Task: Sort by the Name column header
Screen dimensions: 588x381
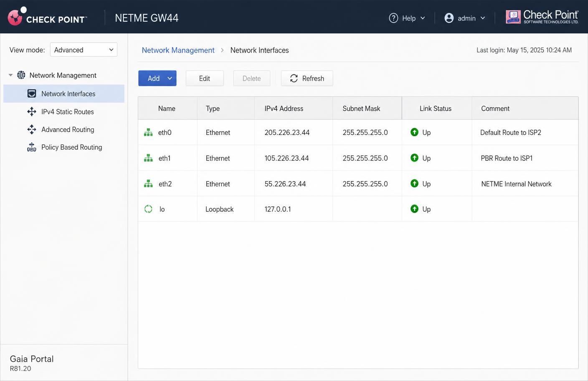Action: tap(167, 108)
